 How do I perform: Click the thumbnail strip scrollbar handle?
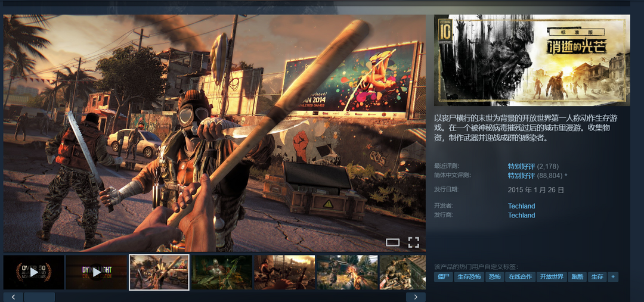39,297
